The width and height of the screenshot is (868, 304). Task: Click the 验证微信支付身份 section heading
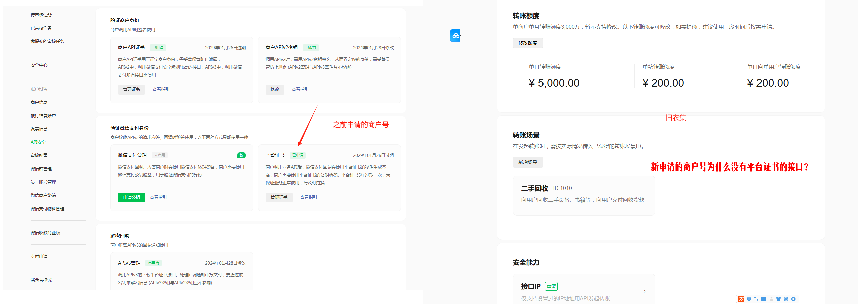click(x=130, y=128)
